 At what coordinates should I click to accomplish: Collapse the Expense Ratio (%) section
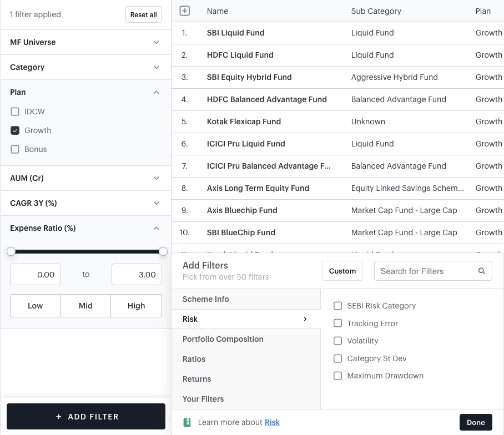point(86,228)
